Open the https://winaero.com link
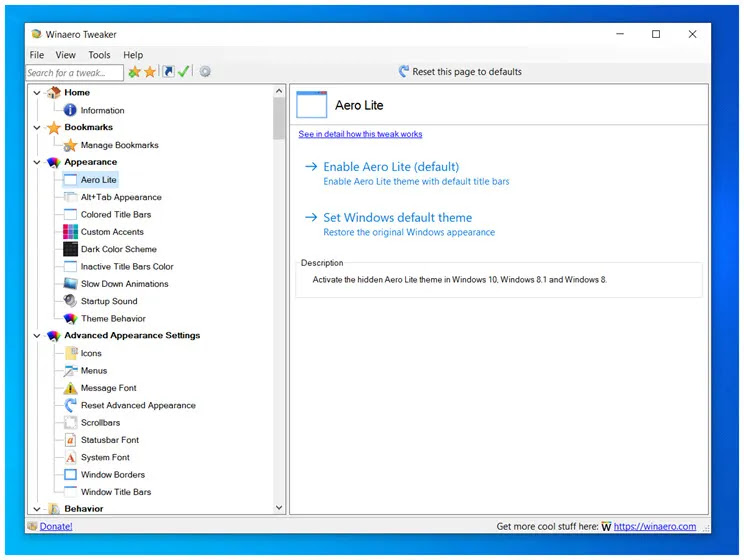744x560 pixels. (x=655, y=526)
